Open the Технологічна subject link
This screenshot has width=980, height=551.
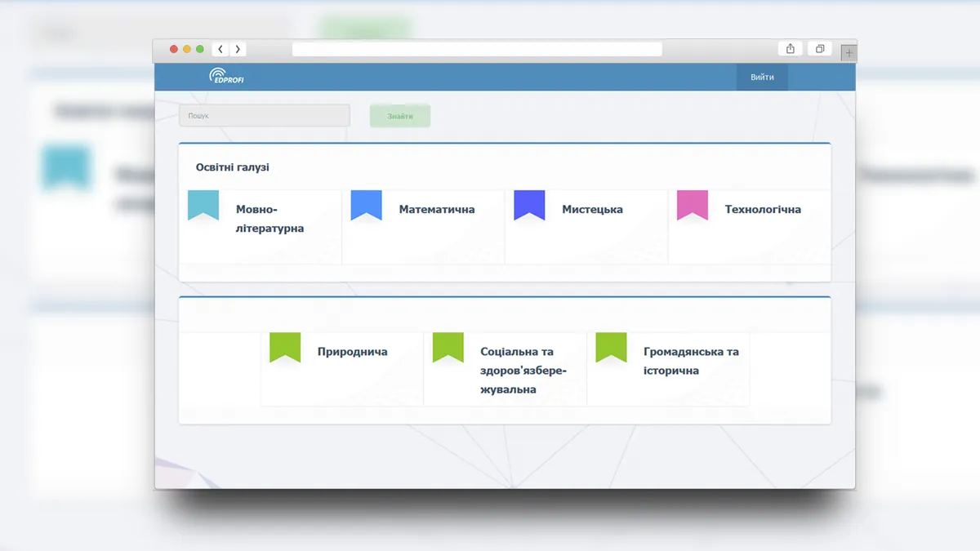click(x=763, y=210)
